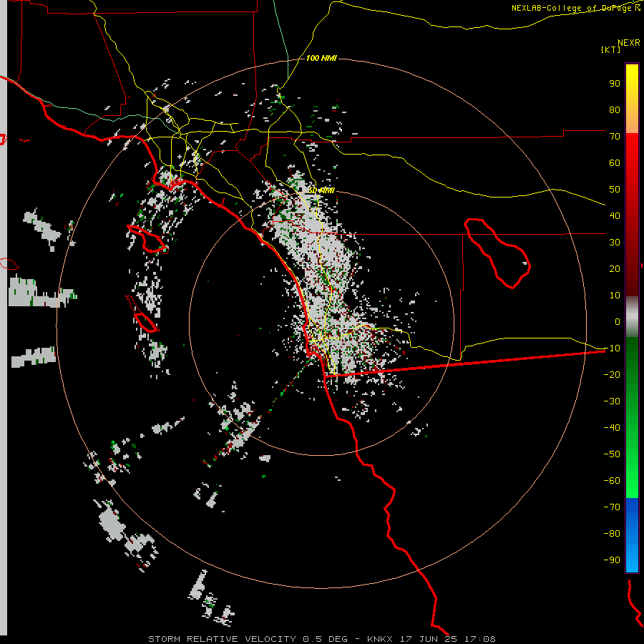Click the 10 value on velocity scale
The height and width of the screenshot is (644, 644).
tap(615, 296)
